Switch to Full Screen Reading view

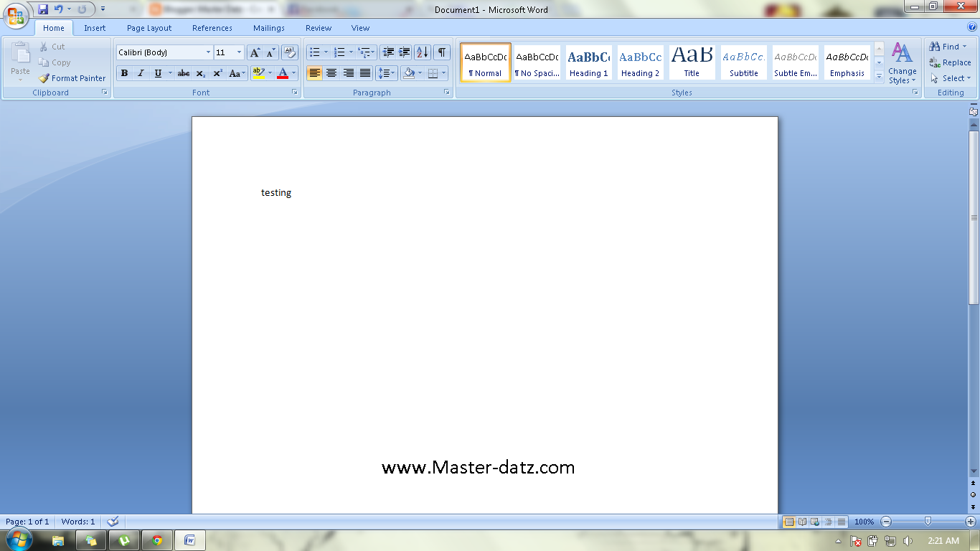tap(803, 522)
